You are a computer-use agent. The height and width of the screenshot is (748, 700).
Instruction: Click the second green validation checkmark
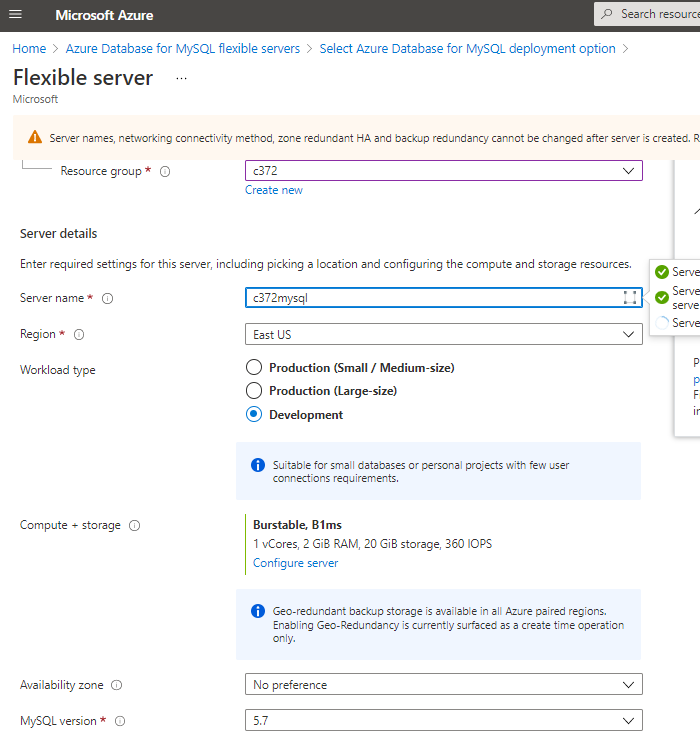click(x=662, y=298)
